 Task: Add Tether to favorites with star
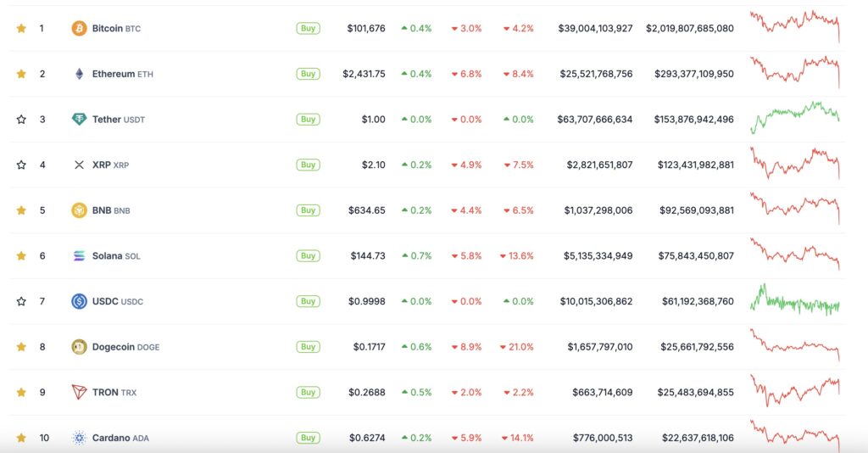point(21,119)
